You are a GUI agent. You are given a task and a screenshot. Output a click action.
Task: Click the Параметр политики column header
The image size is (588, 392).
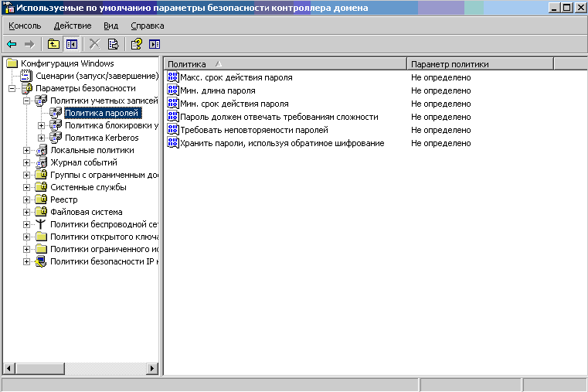click(481, 64)
